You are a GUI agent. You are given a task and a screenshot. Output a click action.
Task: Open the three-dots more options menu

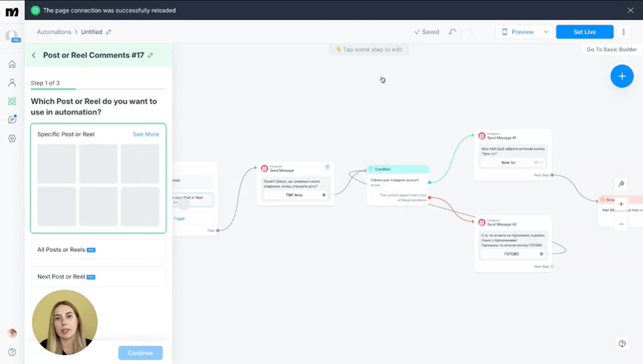coord(624,32)
